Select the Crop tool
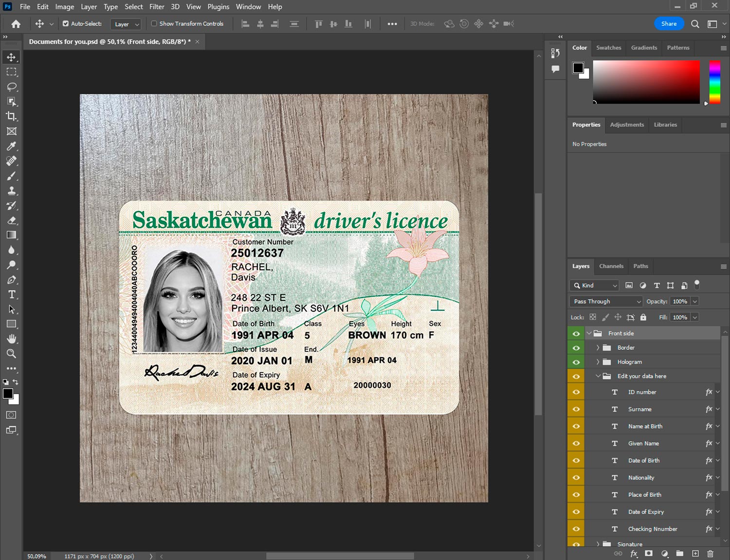Image resolution: width=730 pixels, height=560 pixels. pyautogui.click(x=11, y=117)
